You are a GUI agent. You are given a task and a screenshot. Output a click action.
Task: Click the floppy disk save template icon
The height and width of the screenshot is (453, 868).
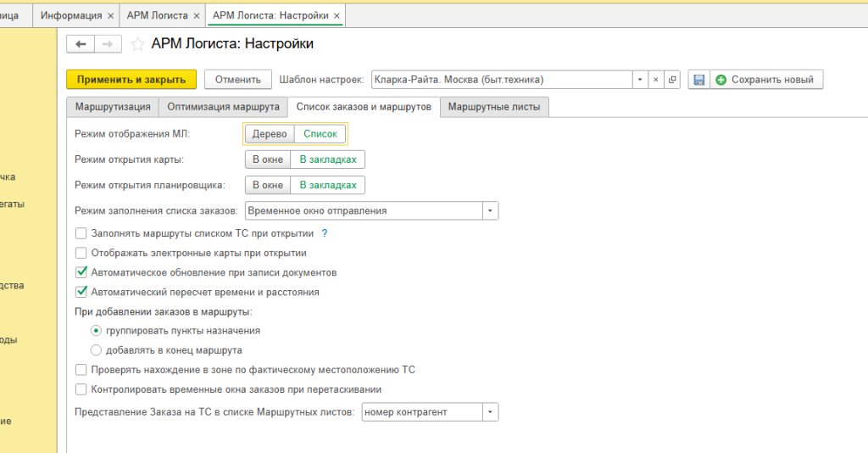[x=698, y=80]
